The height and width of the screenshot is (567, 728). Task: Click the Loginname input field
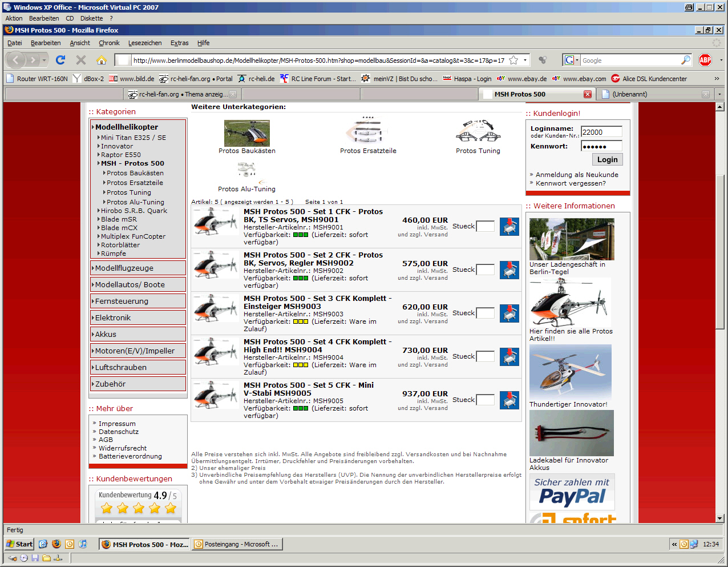(601, 132)
